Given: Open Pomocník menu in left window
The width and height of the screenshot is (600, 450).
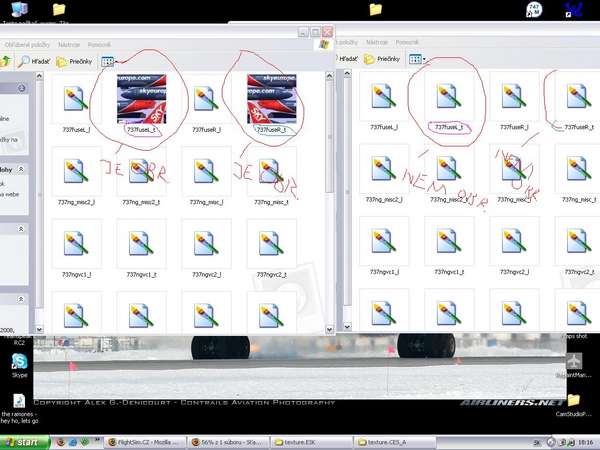Looking at the screenshot, I should (x=99, y=45).
